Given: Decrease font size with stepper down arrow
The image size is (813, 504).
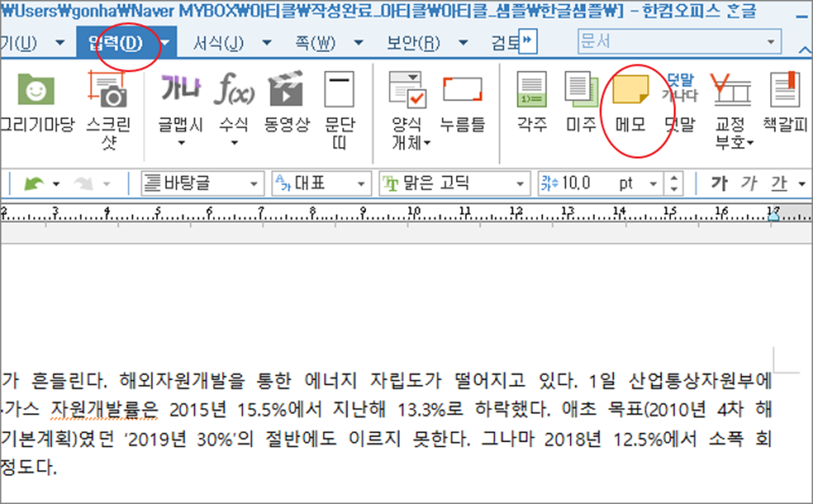Looking at the screenshot, I should (674, 189).
